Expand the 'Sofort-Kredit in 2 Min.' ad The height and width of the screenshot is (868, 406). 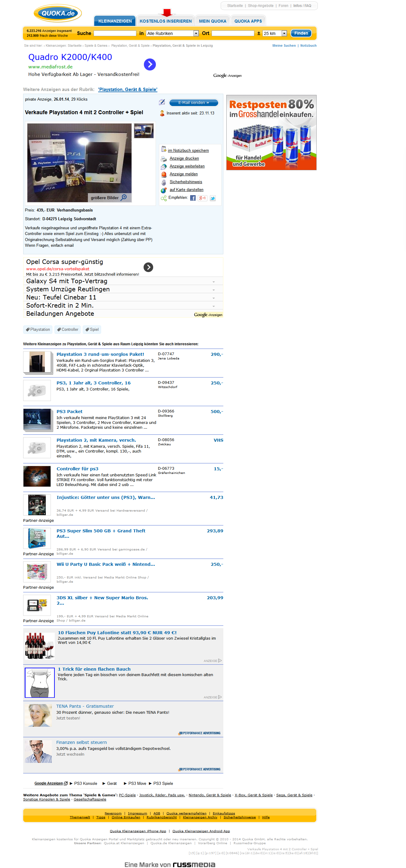pos(213,306)
